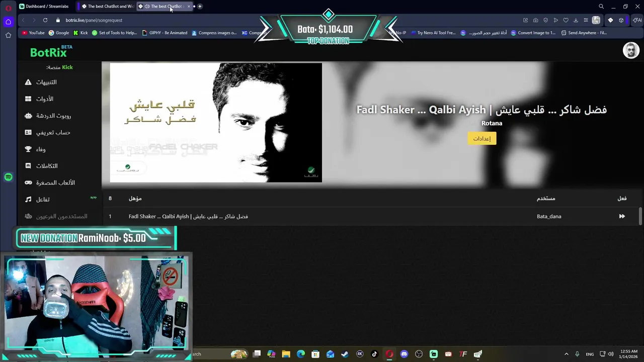Open a new browser tab
Image resolution: width=644 pixels, height=362 pixels.
[x=200, y=6]
